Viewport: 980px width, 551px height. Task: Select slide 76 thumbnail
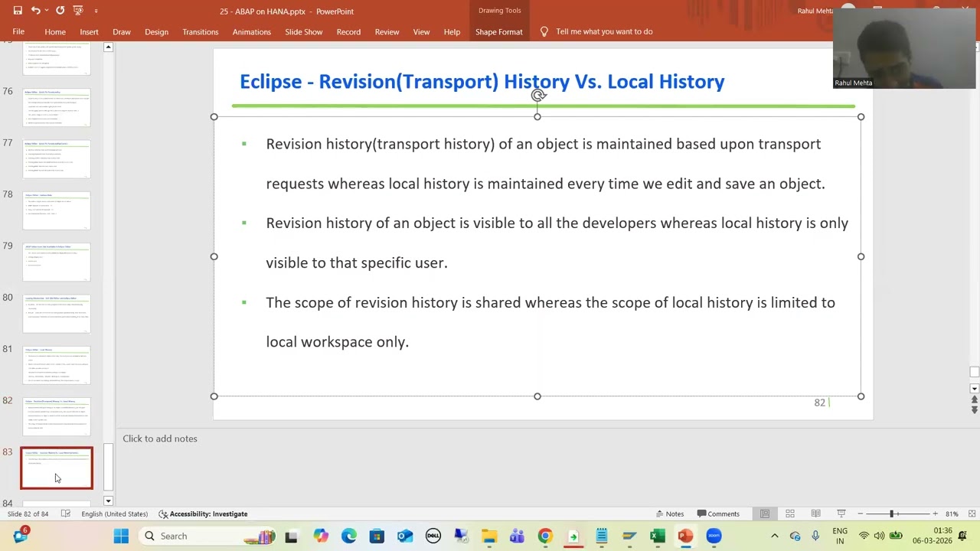[57, 107]
